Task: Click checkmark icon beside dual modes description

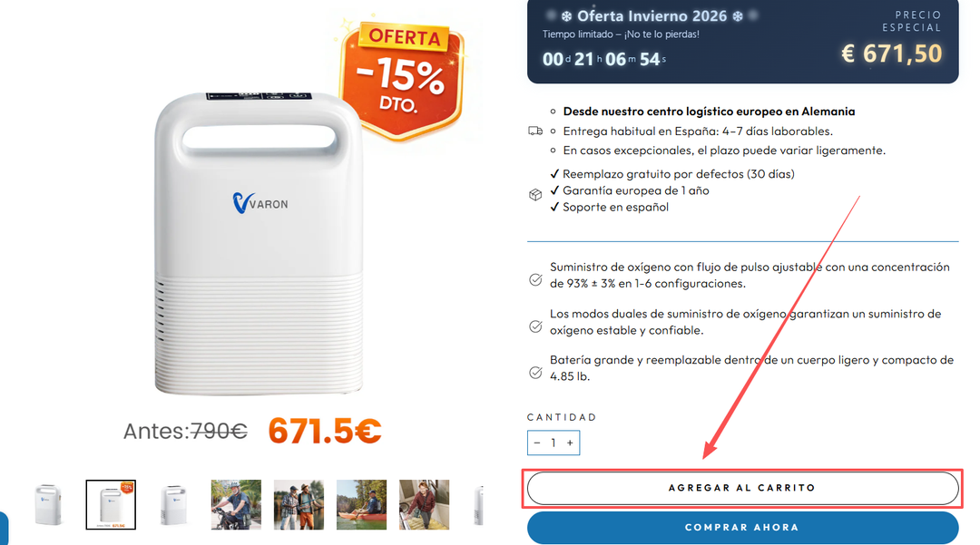Action: (535, 326)
